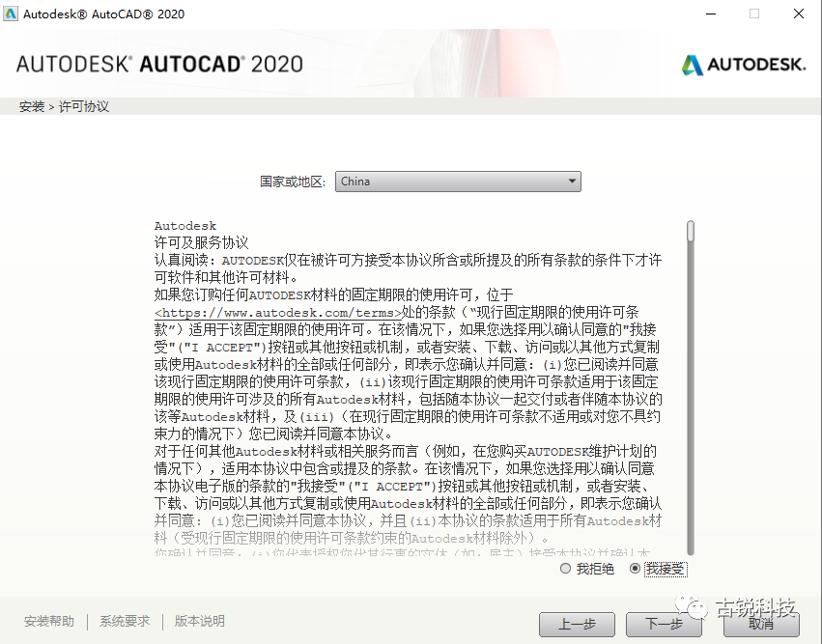
Task: Change the country selection combo box
Action: pyautogui.click(x=459, y=181)
